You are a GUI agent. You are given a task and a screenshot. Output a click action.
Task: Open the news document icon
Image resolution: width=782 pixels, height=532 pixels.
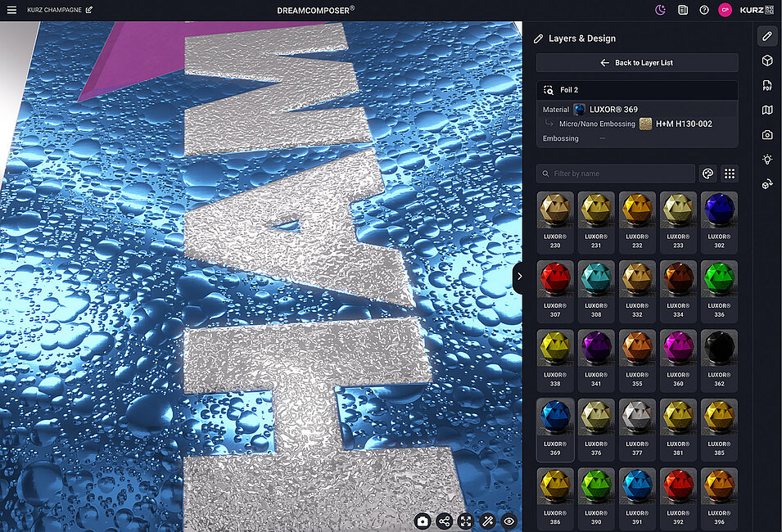coord(683,10)
